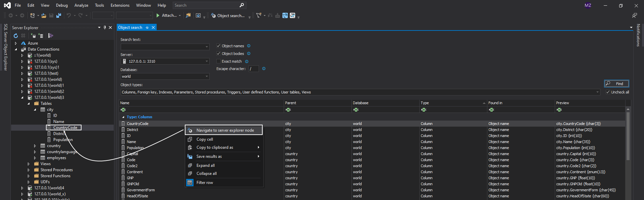Image resolution: width=644 pixels, height=200 pixels.
Task: Click the Connect to Database icon
Action: tap(33, 36)
